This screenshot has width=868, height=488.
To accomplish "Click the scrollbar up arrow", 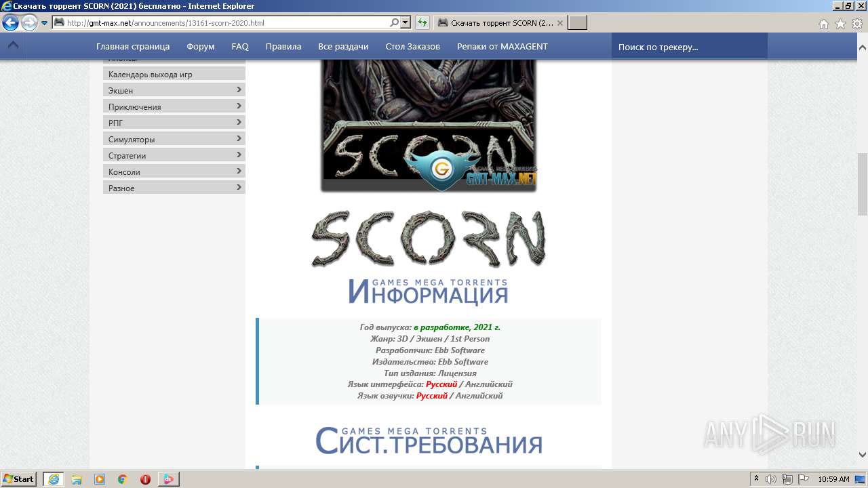I will pyautogui.click(x=863, y=48).
